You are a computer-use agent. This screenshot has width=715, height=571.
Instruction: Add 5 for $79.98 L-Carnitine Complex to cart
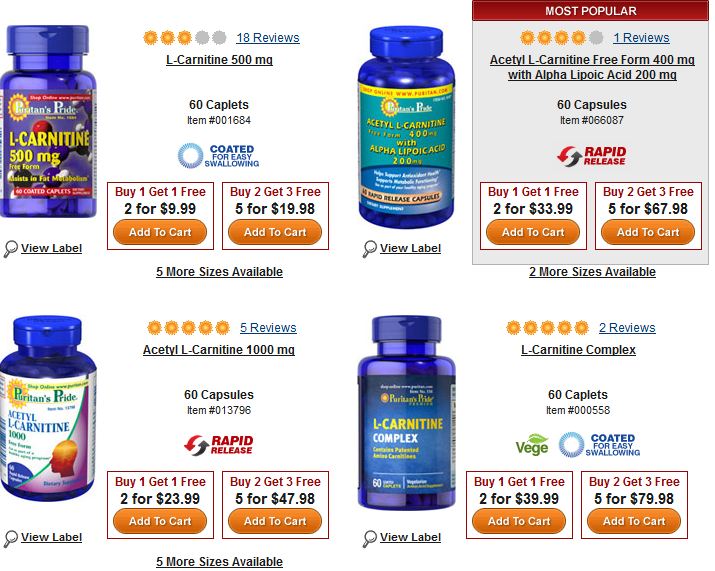(x=634, y=521)
